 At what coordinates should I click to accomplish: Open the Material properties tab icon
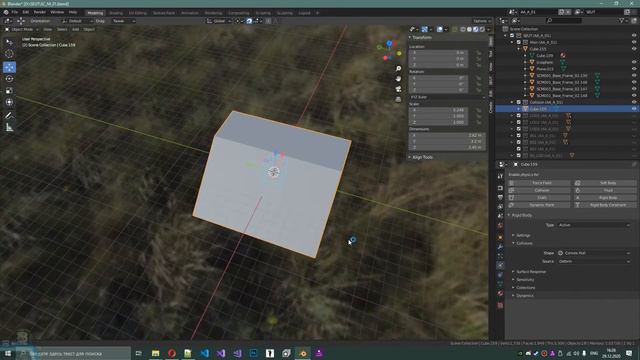click(x=500, y=294)
